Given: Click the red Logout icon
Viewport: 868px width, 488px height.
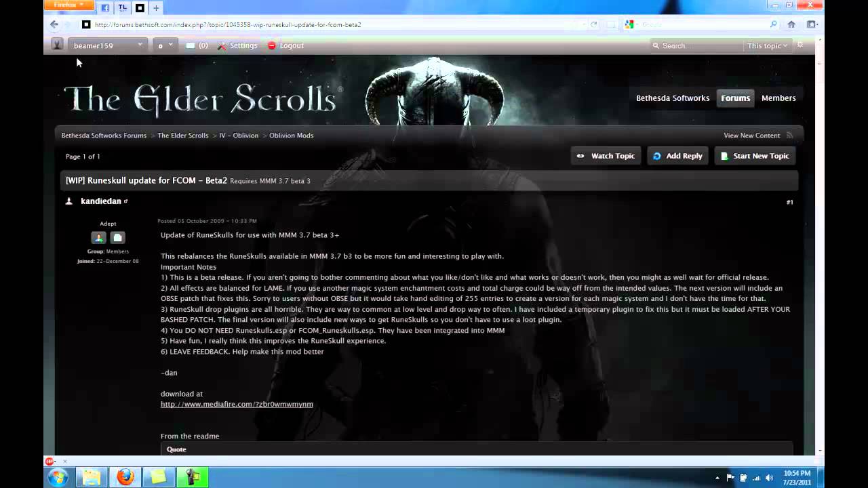Looking at the screenshot, I should click(272, 45).
